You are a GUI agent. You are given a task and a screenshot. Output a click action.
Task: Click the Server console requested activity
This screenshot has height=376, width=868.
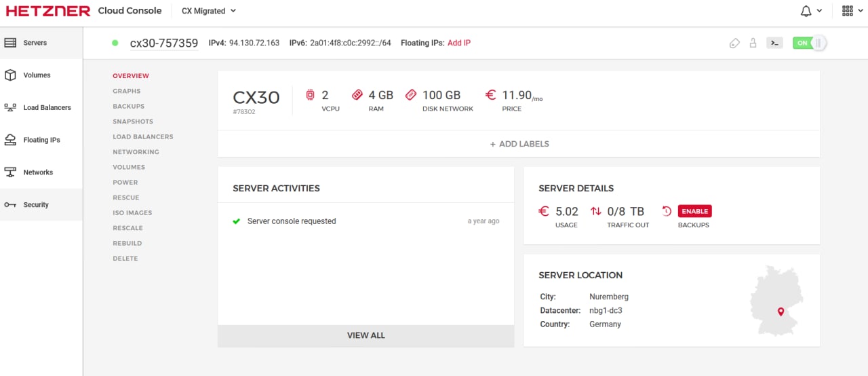click(292, 221)
